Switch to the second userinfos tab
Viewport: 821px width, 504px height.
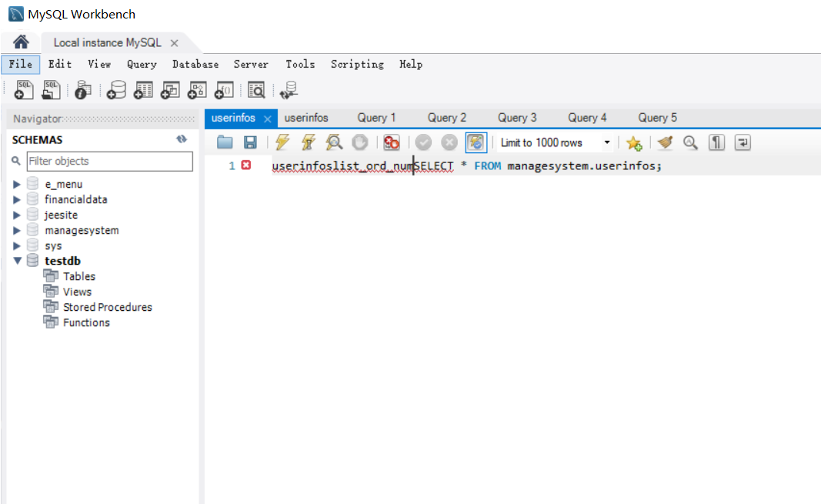click(306, 118)
